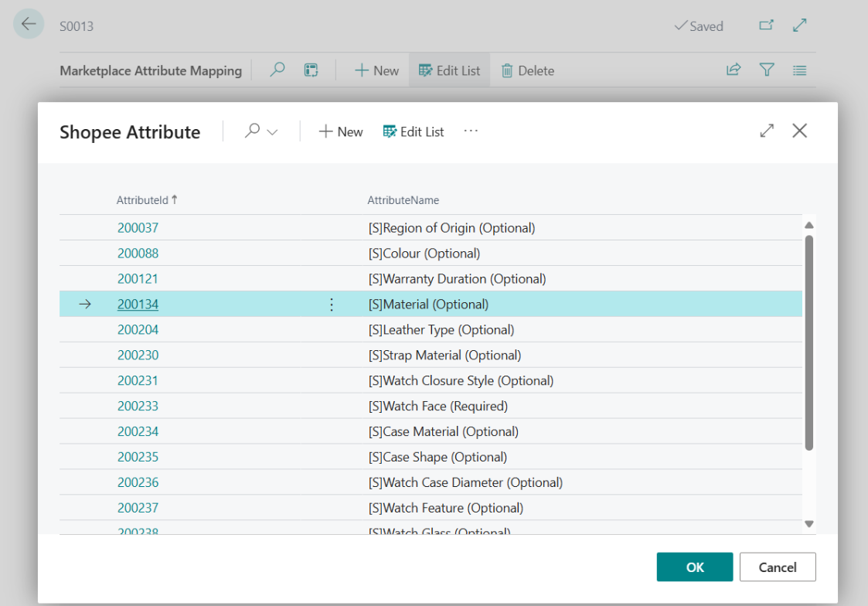Select the Case Shape (Optional) row
Viewport: 868px width, 606px height.
[x=437, y=457]
